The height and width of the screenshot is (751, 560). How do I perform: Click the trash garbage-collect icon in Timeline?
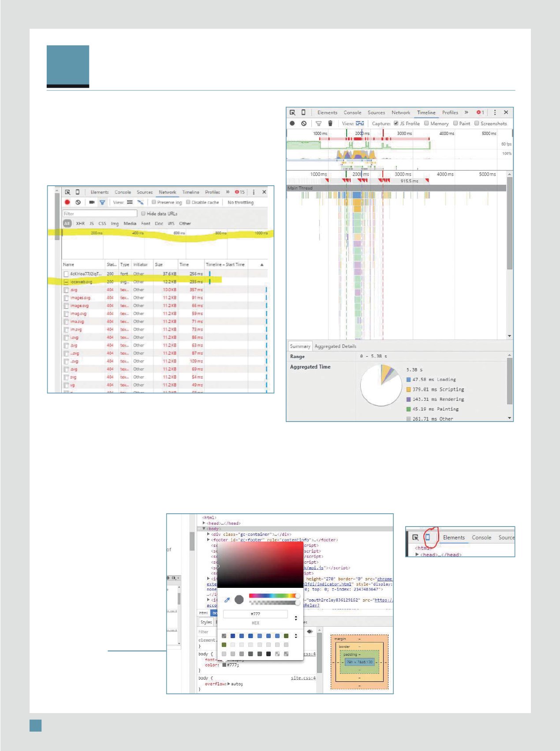point(330,123)
